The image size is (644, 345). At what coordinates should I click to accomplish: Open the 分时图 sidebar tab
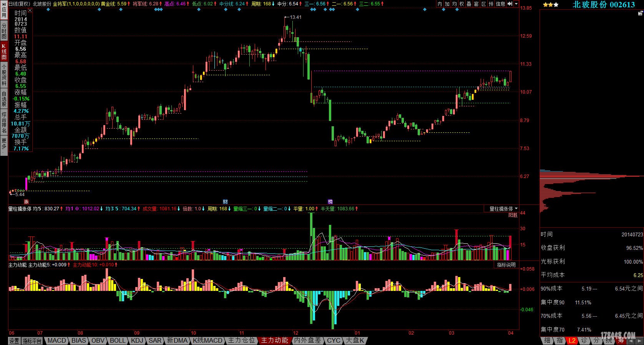[4, 30]
